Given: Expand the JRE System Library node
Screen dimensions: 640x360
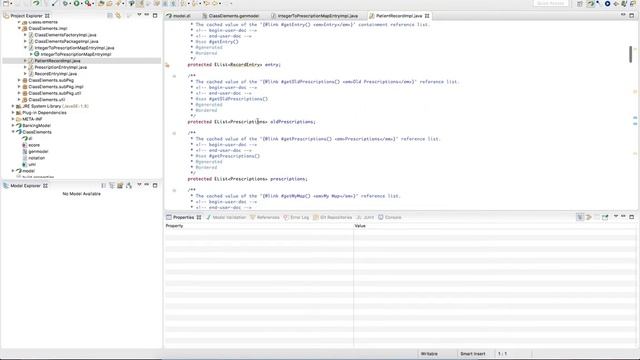Looking at the screenshot, I should pyautogui.click(x=13, y=106).
